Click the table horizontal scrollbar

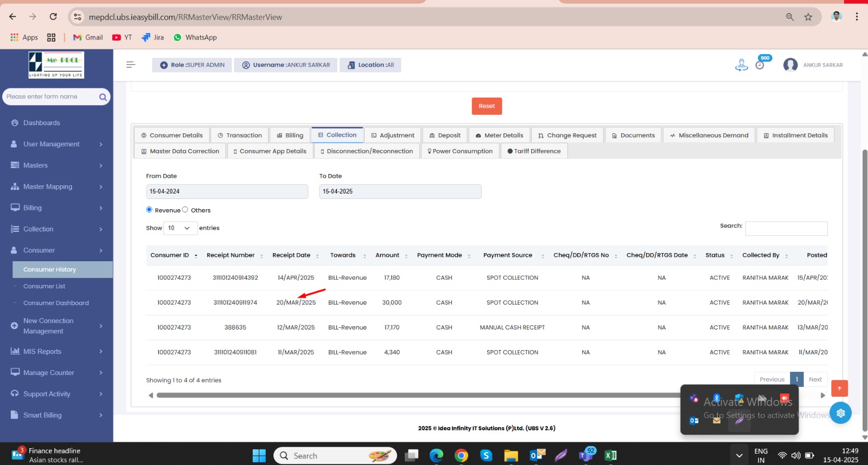pyautogui.click(x=418, y=396)
